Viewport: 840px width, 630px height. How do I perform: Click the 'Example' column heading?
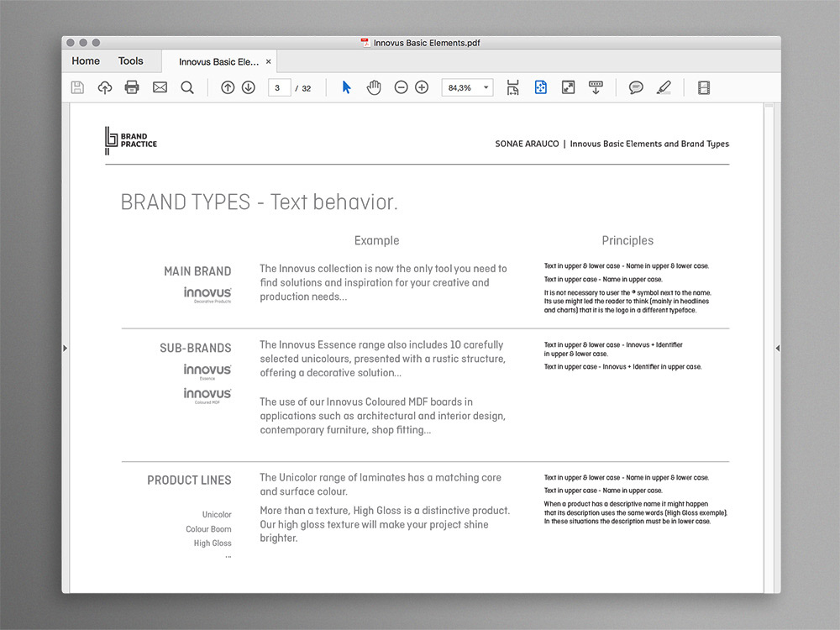(376, 240)
